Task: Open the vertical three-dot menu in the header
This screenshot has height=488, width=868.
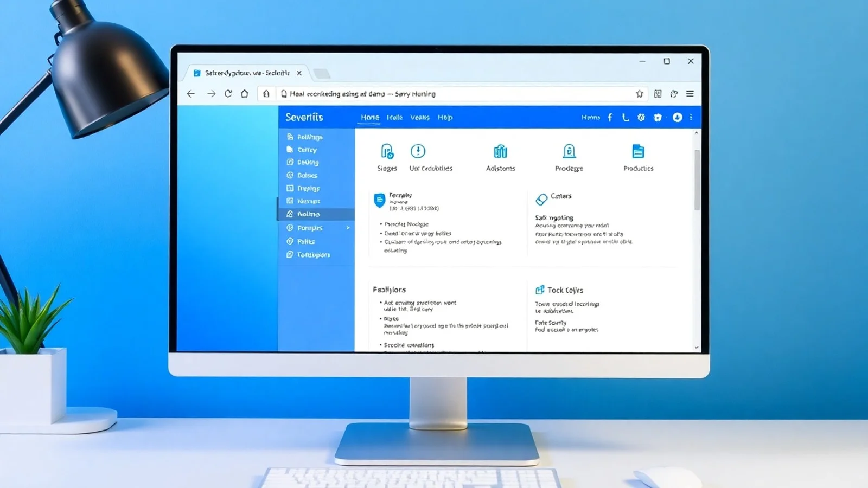Action: 691,117
